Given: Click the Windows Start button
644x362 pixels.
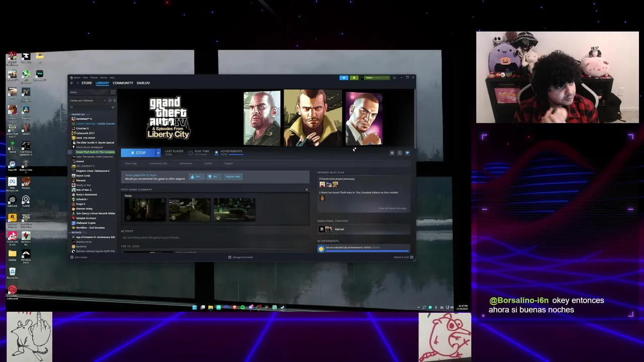Looking at the screenshot, I should 194,307.
